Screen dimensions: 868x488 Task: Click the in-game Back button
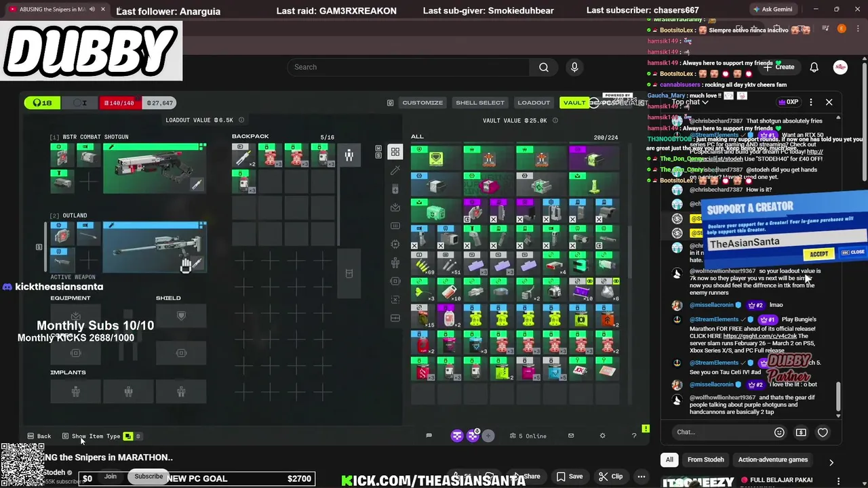coord(39,436)
